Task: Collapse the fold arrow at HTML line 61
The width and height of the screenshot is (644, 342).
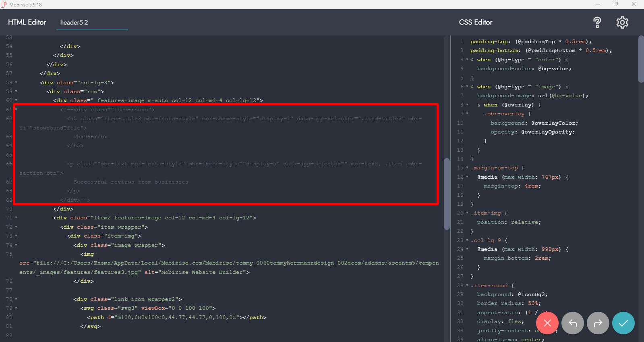Action: click(x=16, y=109)
